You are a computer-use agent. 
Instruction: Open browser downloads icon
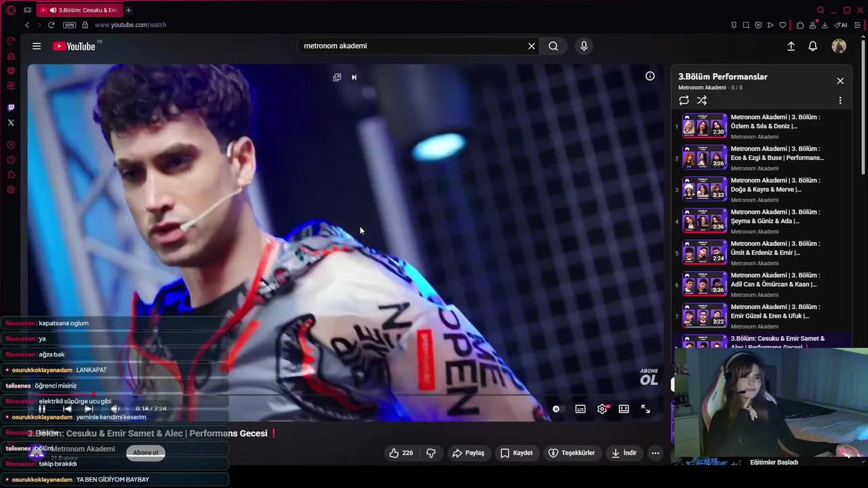tap(825, 25)
